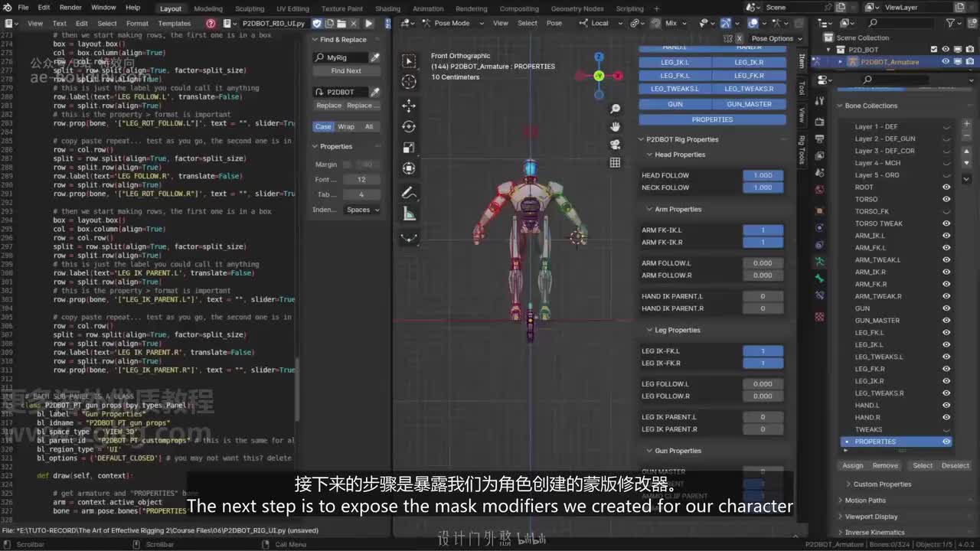
Task: Click the eyedropper beside MyRig find field
Action: [x=375, y=57]
